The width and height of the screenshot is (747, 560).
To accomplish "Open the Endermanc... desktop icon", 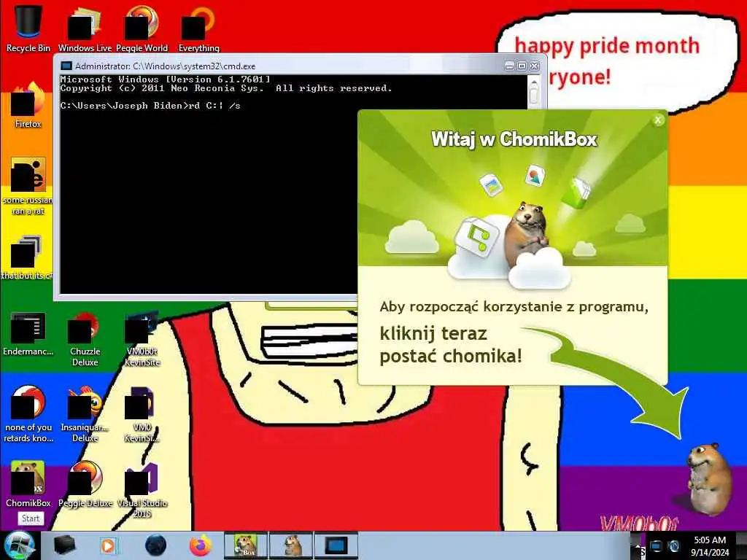I will pyautogui.click(x=28, y=333).
